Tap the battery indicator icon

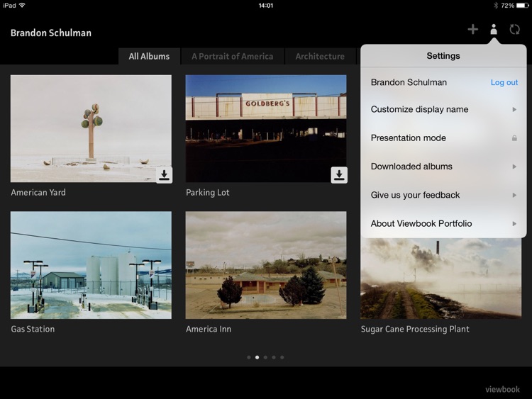click(523, 6)
